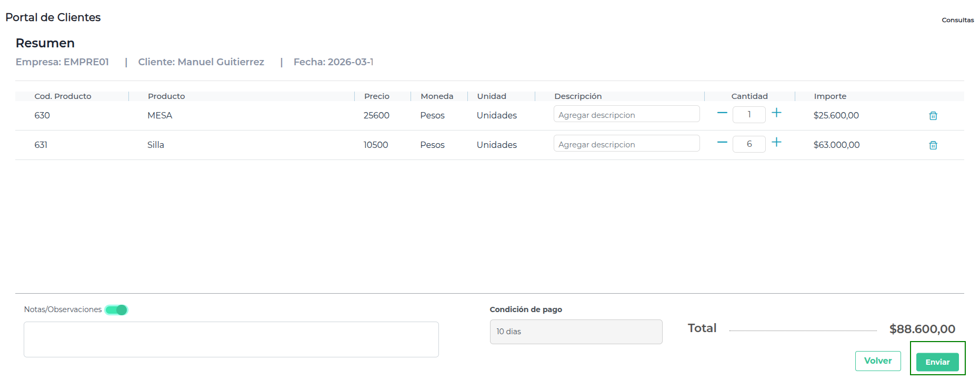Focus the Silla description input
Screen dimensions: 980x380
click(626, 144)
